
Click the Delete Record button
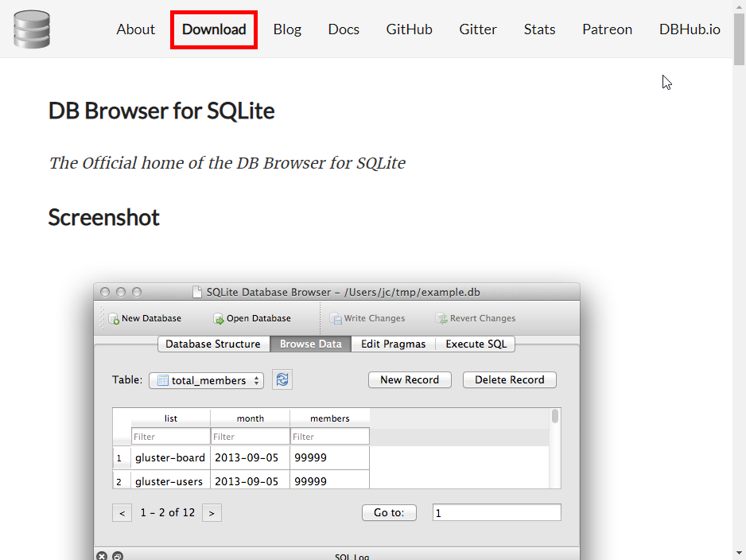point(510,379)
